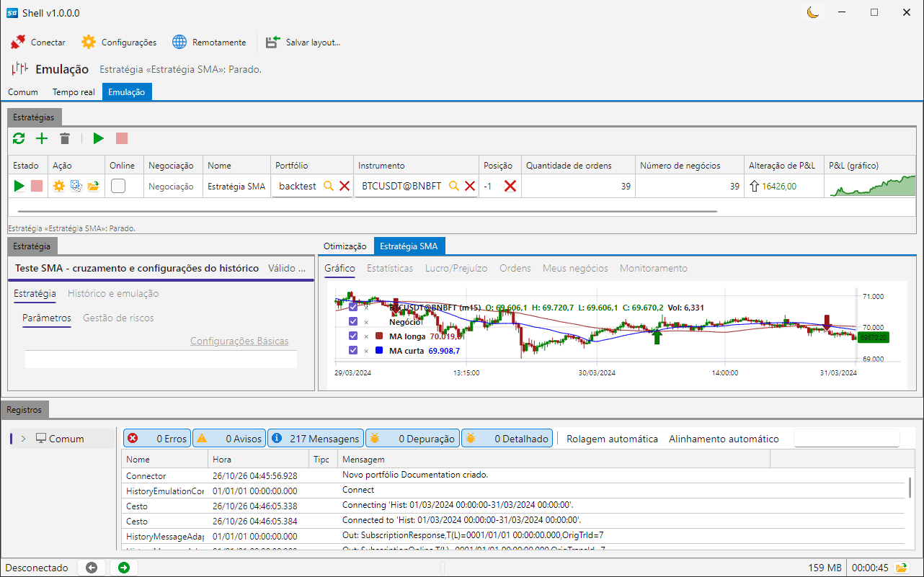This screenshot has width=924, height=577.
Task: Delete strategy with the trash icon
Action: pyautogui.click(x=65, y=138)
